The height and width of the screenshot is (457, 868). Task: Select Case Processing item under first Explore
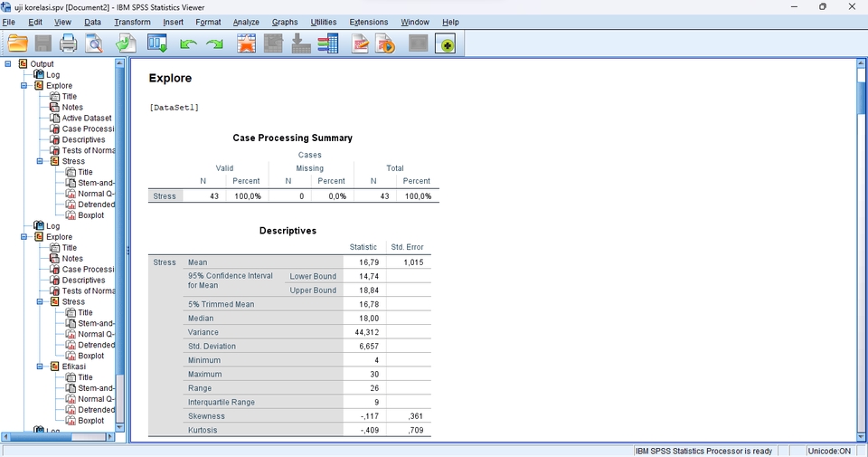coord(88,129)
